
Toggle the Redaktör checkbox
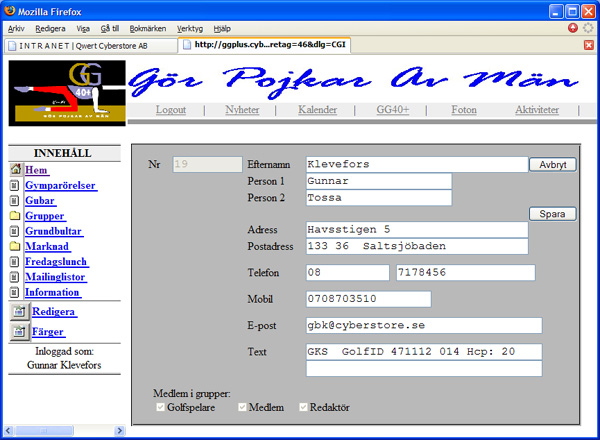[x=304, y=408]
